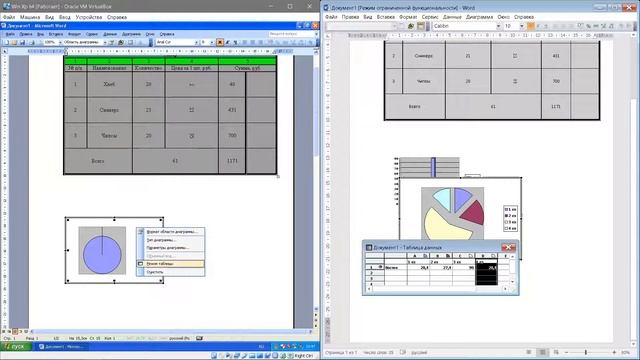This screenshot has height=360, width=640.
Task: Open the Calibri font dropdown
Action: [498, 26]
